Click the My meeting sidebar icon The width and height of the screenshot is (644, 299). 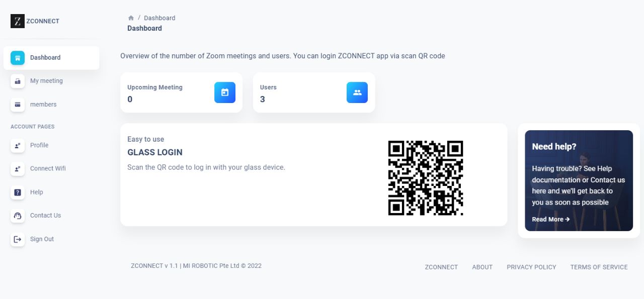pyautogui.click(x=18, y=81)
